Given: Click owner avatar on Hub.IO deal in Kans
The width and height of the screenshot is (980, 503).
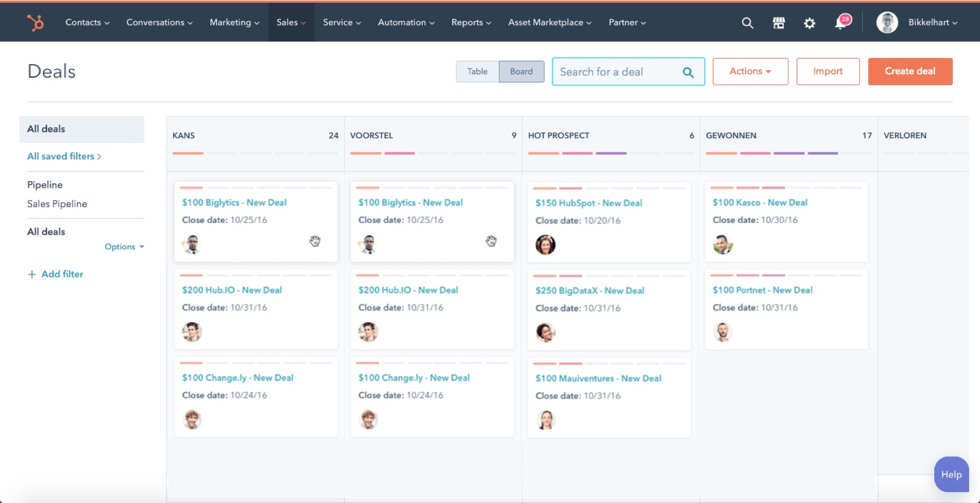Looking at the screenshot, I should [192, 332].
